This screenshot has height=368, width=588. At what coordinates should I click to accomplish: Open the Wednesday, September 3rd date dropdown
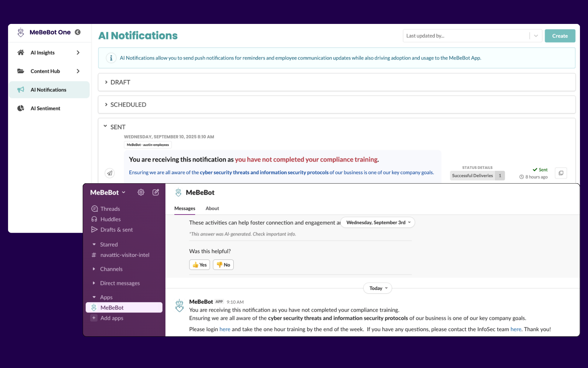tap(378, 222)
